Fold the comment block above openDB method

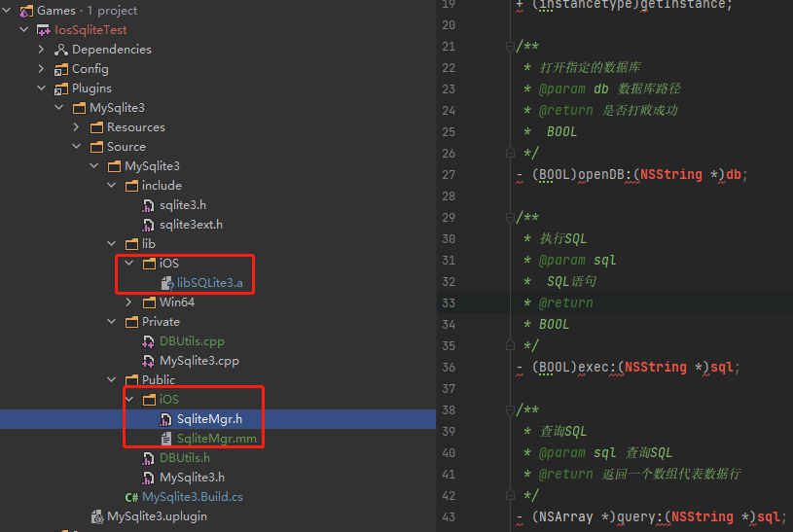tap(509, 47)
